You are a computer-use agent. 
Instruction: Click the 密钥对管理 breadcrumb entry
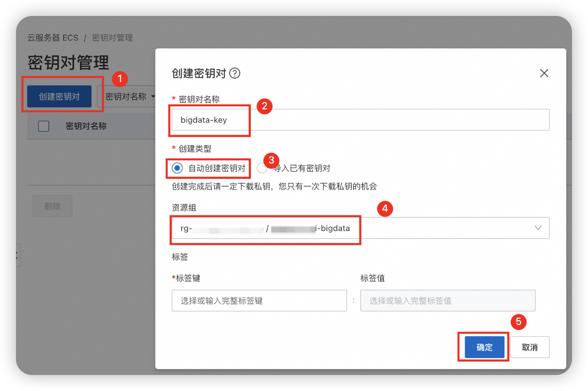tap(112, 38)
